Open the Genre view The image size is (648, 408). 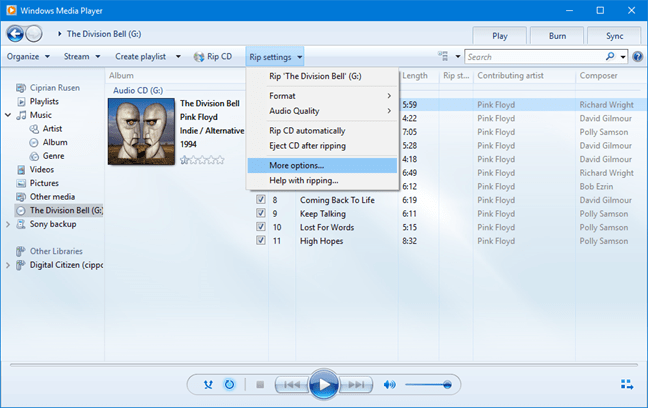click(x=53, y=156)
